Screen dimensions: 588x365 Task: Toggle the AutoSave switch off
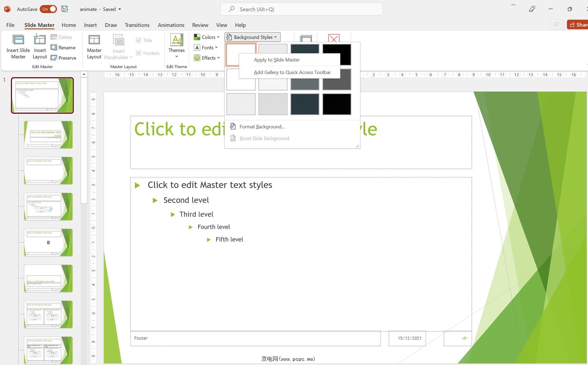pos(48,9)
